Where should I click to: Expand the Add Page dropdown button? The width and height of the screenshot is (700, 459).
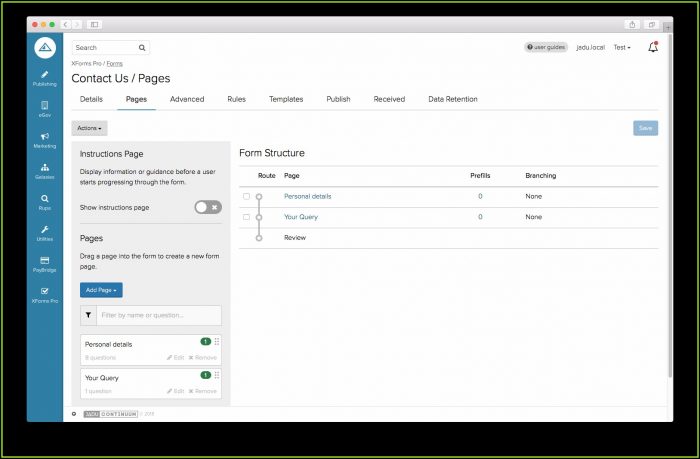(101, 290)
